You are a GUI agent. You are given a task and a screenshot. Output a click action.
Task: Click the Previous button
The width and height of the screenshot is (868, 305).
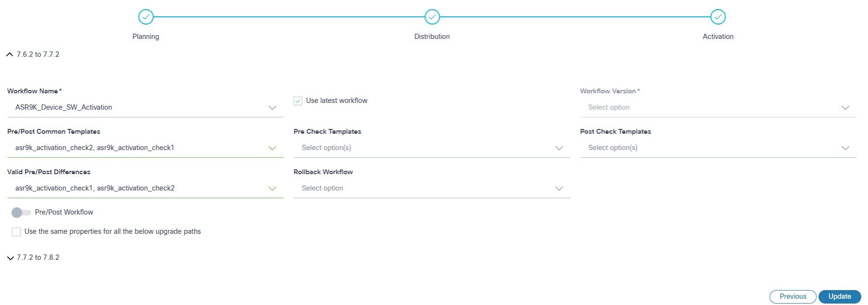(x=793, y=296)
